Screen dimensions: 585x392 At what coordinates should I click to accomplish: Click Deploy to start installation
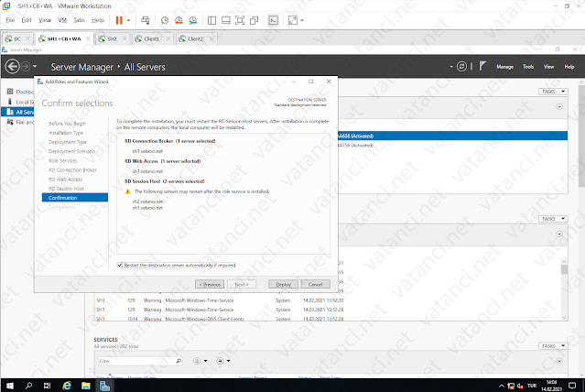283,285
